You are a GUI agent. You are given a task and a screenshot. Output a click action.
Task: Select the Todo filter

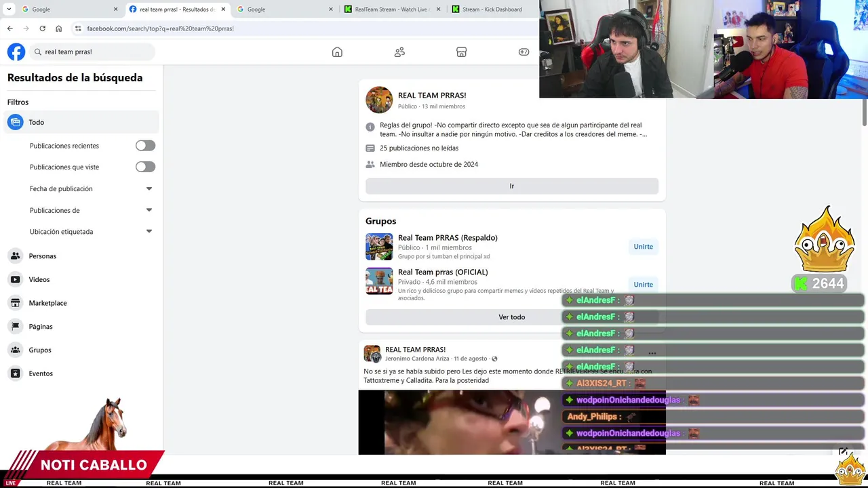tap(81, 122)
